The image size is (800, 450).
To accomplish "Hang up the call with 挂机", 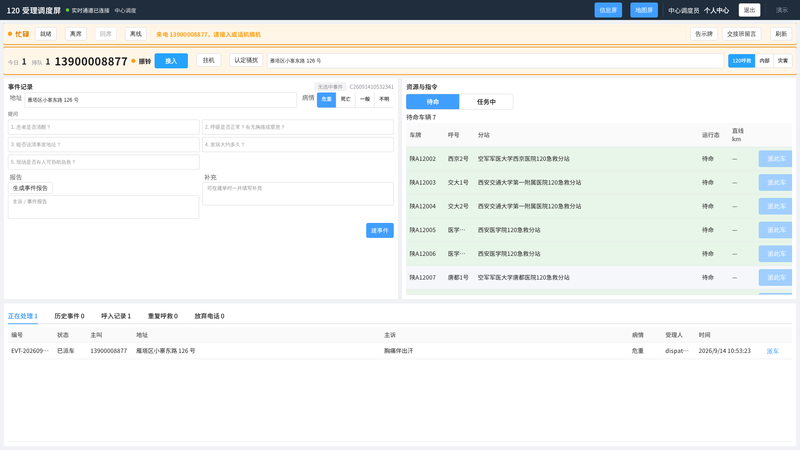I will [x=208, y=60].
